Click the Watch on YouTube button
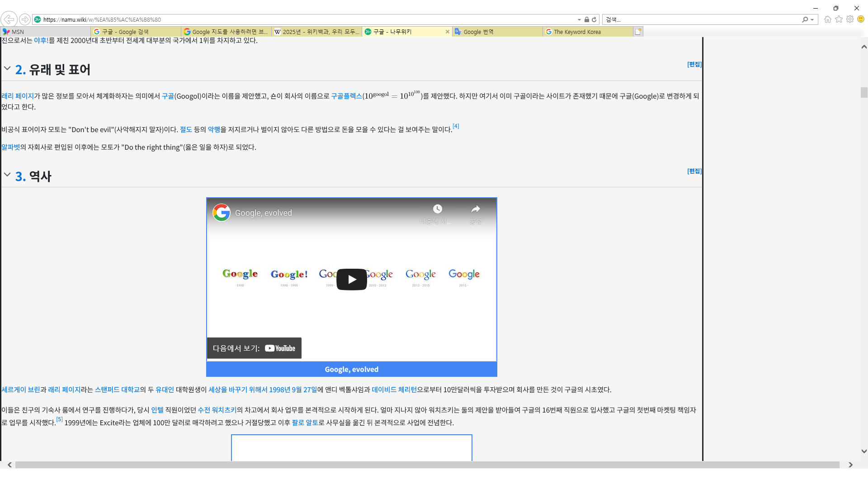The height and width of the screenshot is (494, 868). (254, 348)
